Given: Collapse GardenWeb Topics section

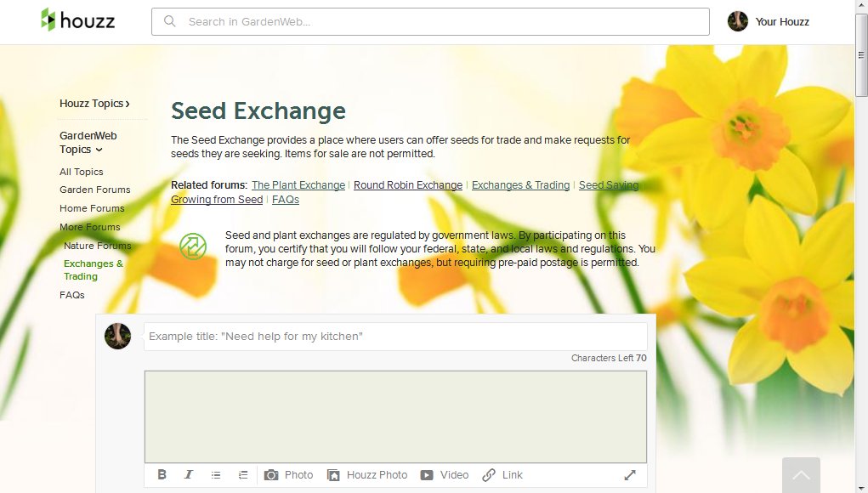Looking at the screenshot, I should pyautogui.click(x=88, y=142).
